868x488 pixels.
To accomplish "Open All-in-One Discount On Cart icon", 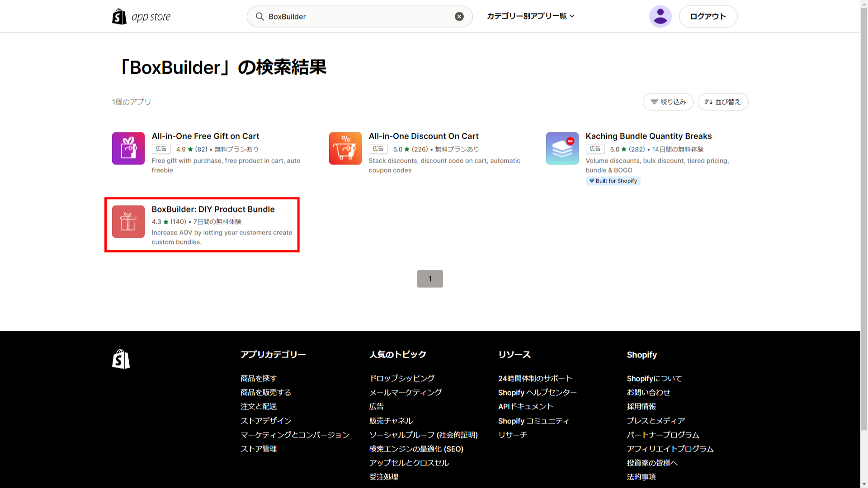I will click(x=345, y=148).
